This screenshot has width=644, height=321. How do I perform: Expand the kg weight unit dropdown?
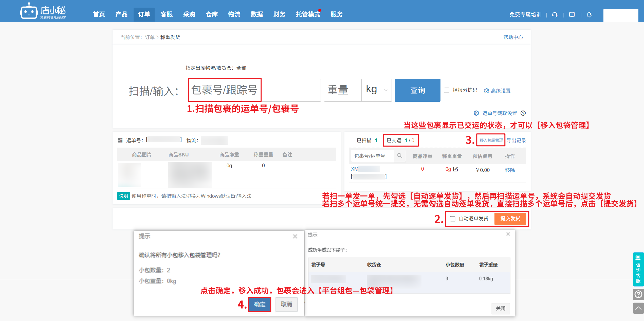(377, 90)
